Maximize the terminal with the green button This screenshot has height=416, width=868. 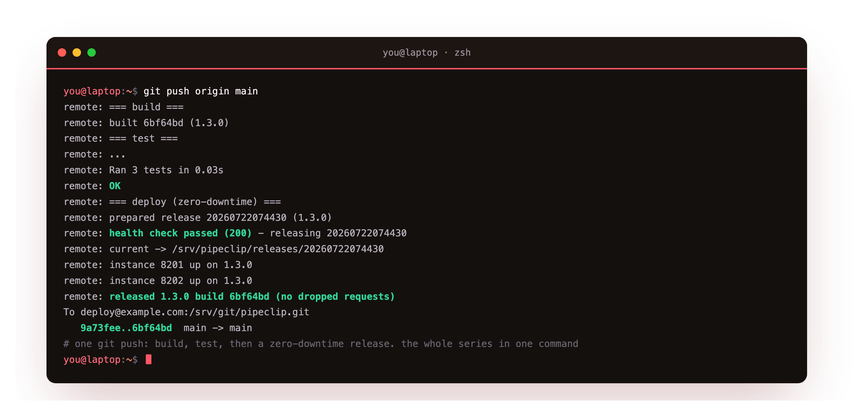[92, 52]
